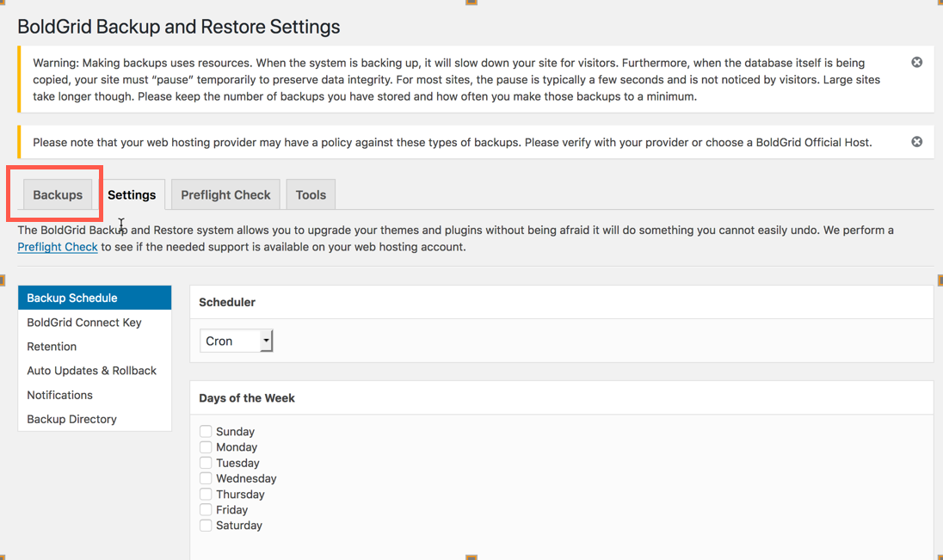Screen dimensions: 943x560
Task: Check the Monday backup checkbox
Action: tap(206, 447)
